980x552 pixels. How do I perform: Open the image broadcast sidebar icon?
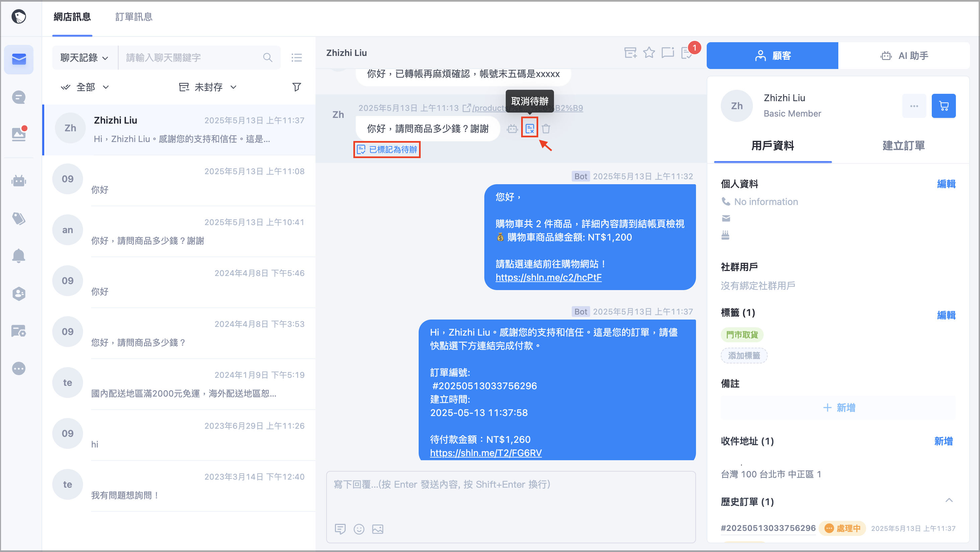click(x=19, y=134)
